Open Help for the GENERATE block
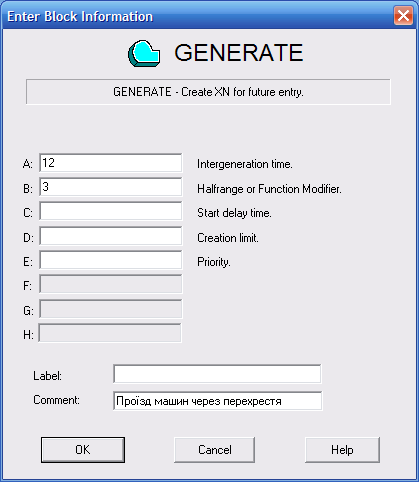 pos(342,450)
